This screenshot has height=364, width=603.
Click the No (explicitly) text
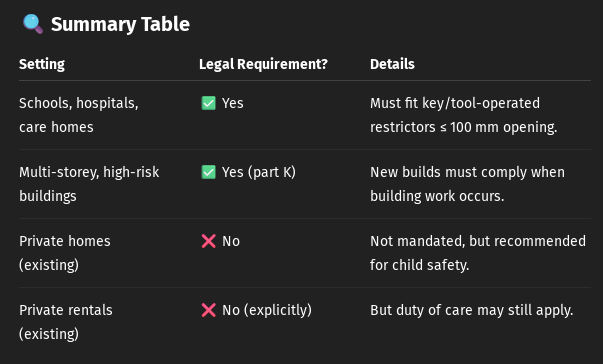coord(267,310)
